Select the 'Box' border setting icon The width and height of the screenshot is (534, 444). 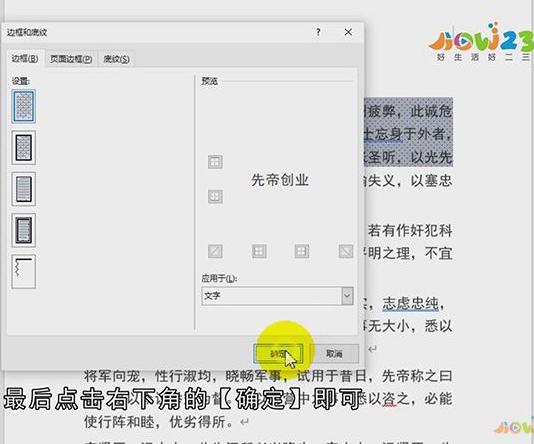click(23, 148)
